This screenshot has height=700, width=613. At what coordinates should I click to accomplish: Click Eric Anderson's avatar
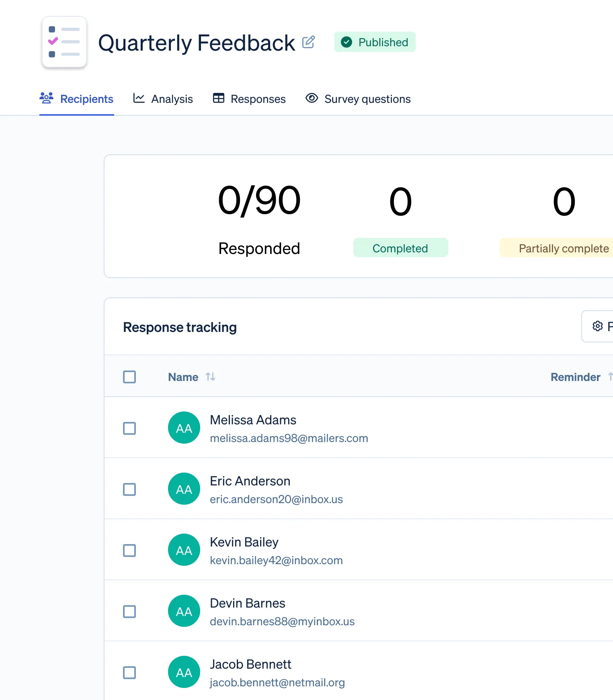coord(184,489)
